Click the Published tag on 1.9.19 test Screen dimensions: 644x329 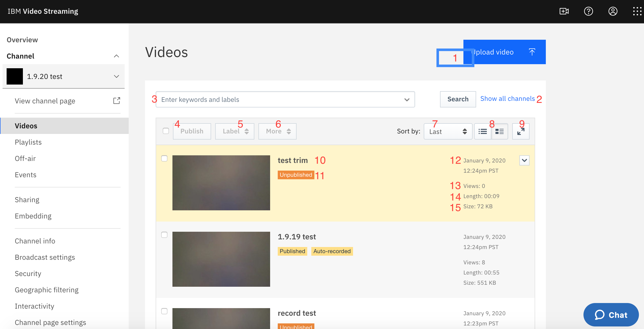tap(292, 251)
